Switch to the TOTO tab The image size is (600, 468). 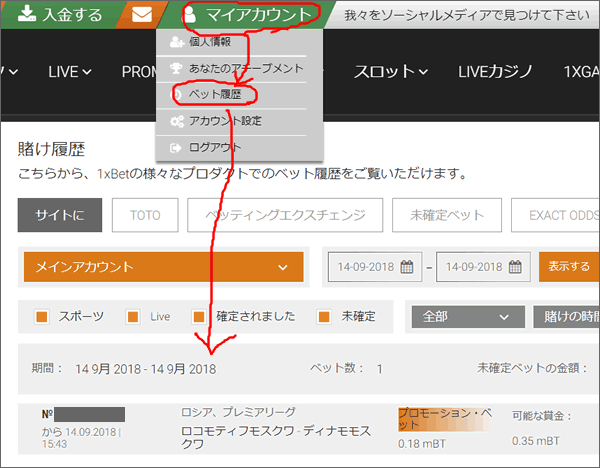(x=145, y=215)
